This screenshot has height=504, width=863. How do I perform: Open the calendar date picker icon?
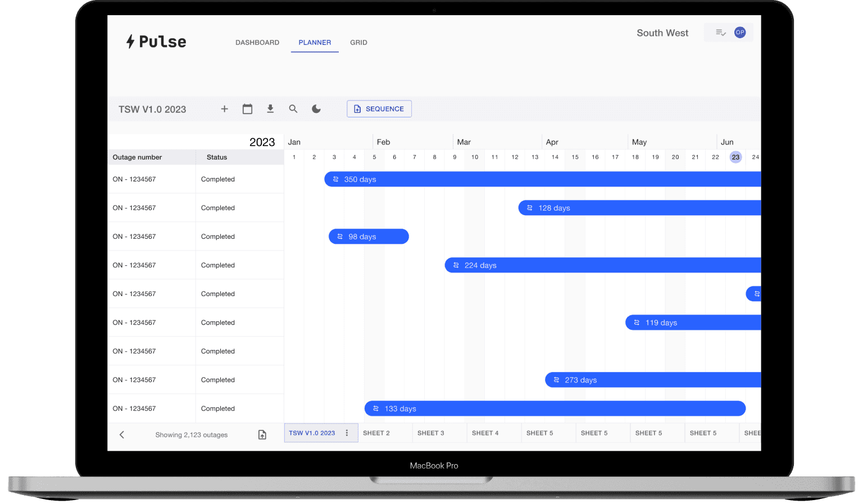click(247, 109)
